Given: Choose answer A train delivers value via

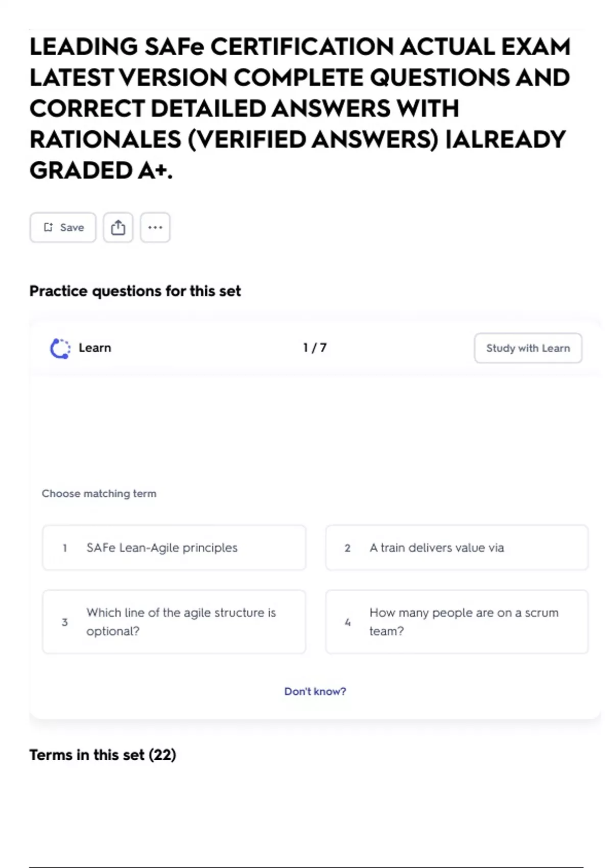Looking at the screenshot, I should [x=457, y=548].
